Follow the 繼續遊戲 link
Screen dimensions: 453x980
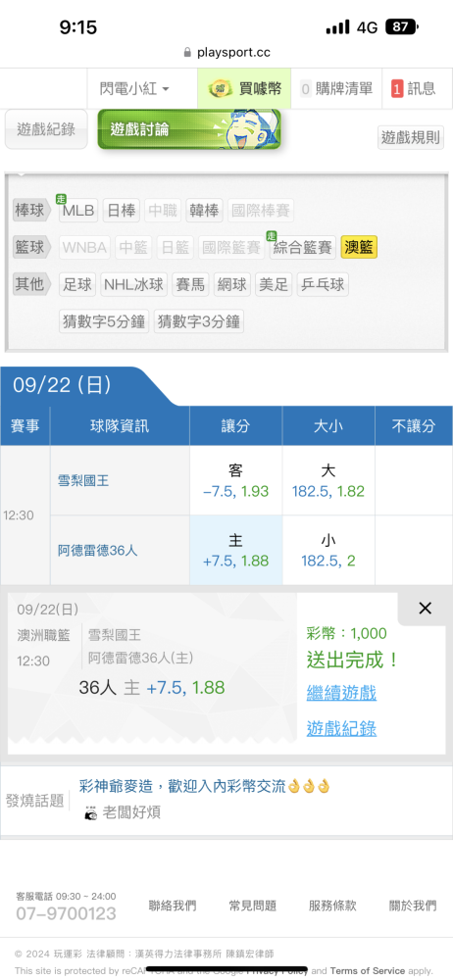click(x=341, y=693)
